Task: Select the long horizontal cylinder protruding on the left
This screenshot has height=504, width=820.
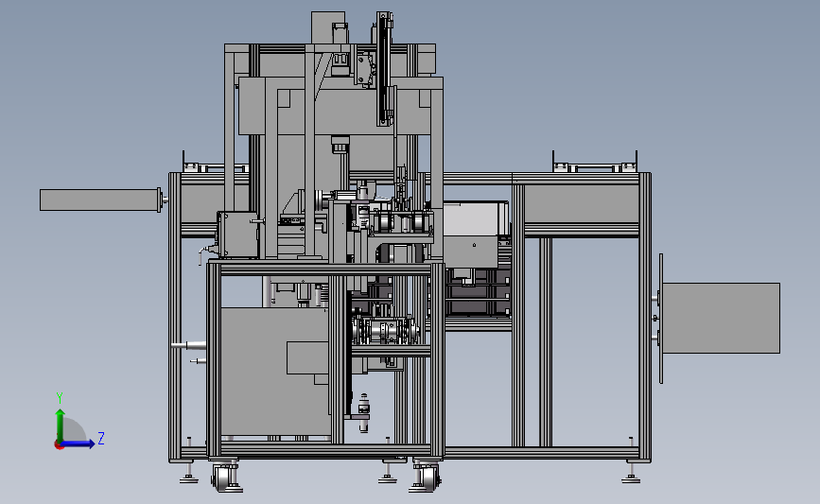Action: point(100,200)
